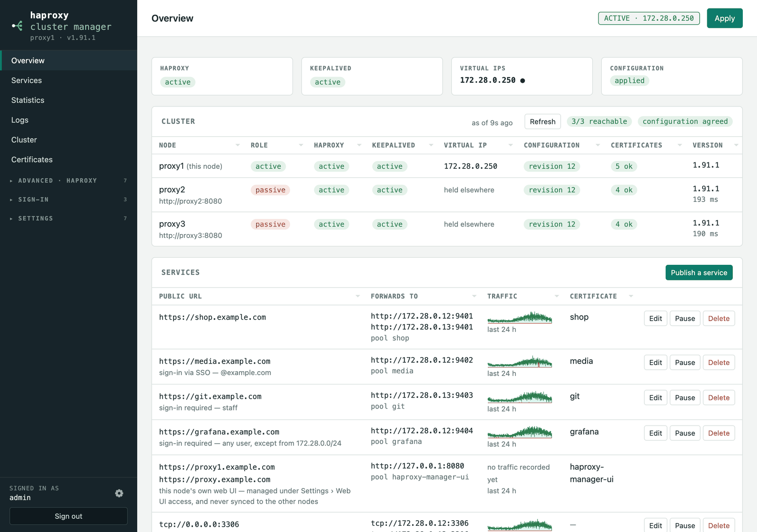Image resolution: width=757 pixels, height=532 pixels.
Task: Click the '3/3 reachable' badge
Action: 599,122
